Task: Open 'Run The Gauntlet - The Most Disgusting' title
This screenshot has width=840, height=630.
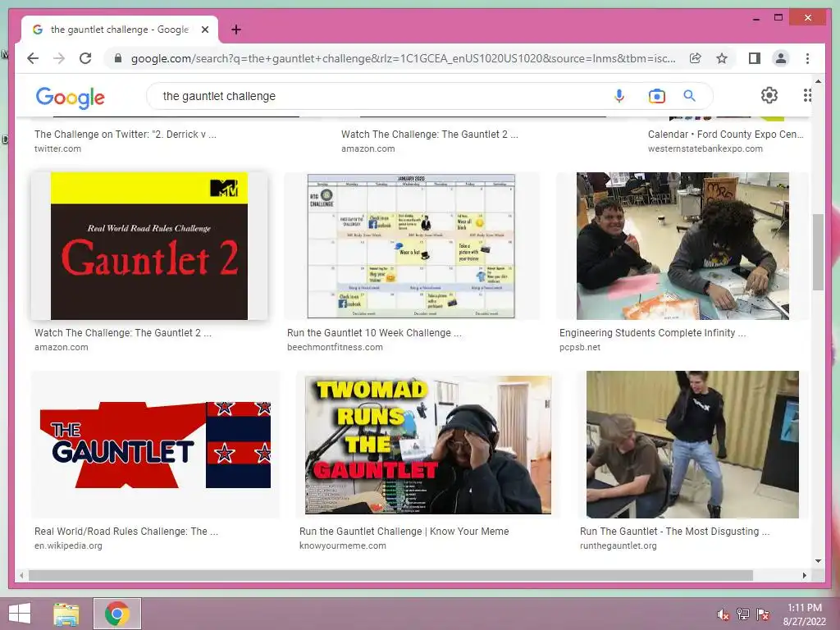Action: point(674,532)
